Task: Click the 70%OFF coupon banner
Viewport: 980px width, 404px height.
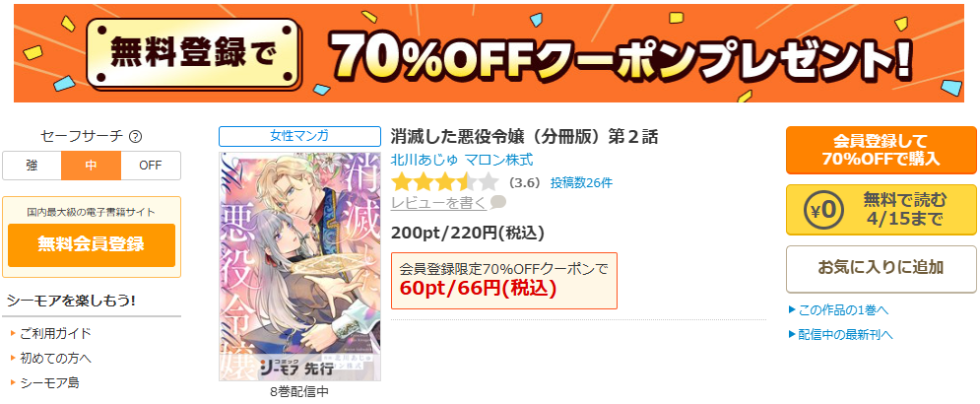Action: 490,53
